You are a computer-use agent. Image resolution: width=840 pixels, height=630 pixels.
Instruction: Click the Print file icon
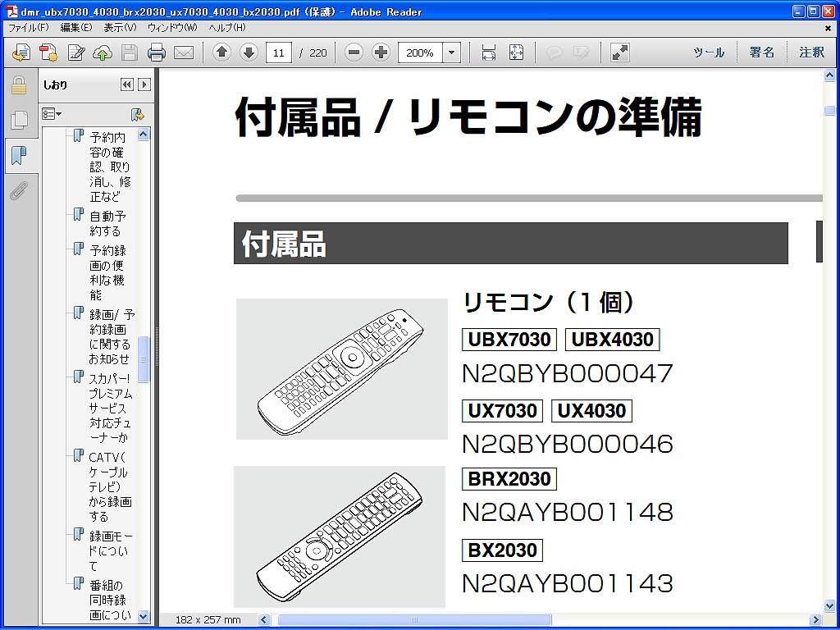coord(157,52)
